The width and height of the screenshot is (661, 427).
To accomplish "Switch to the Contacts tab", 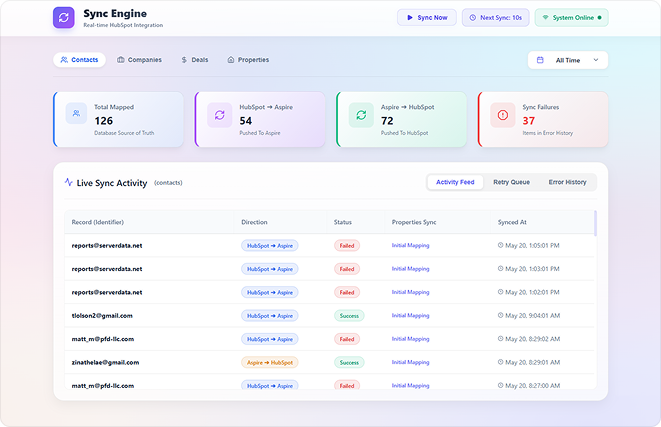I will (79, 60).
